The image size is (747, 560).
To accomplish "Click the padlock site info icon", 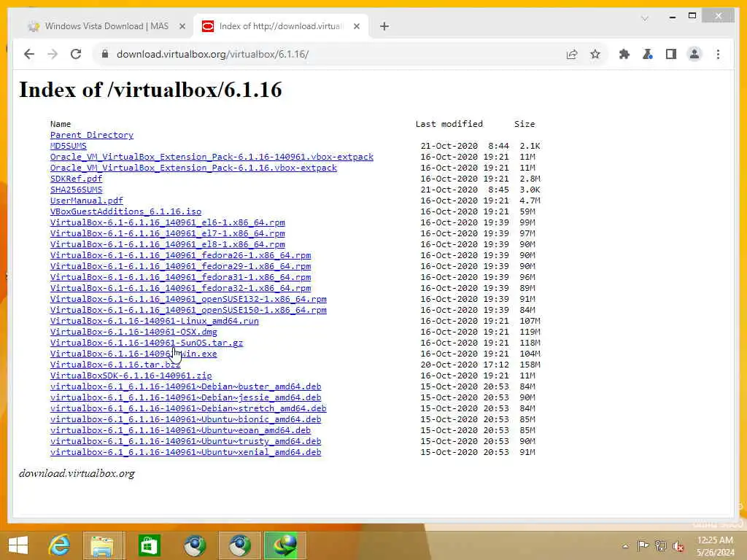I will click(x=105, y=54).
